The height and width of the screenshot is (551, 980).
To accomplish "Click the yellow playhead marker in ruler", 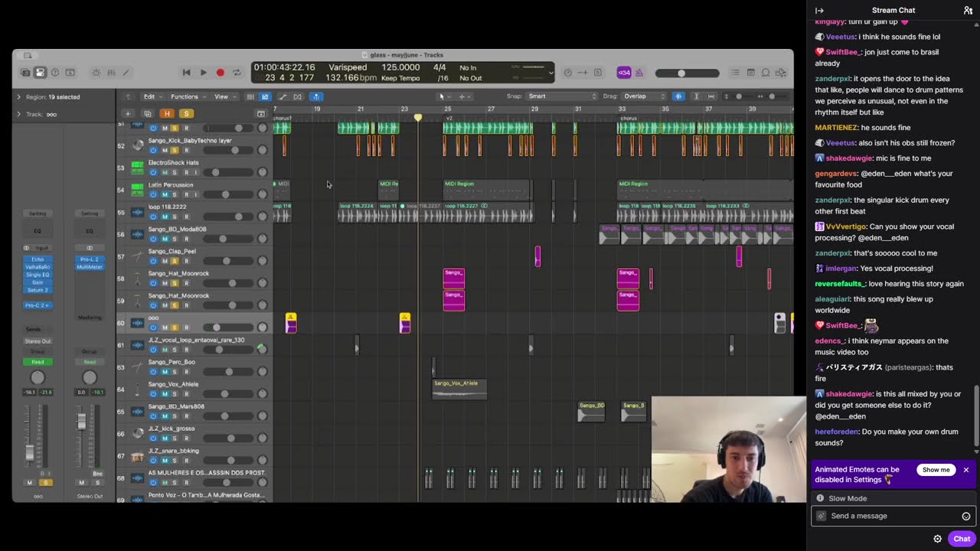I will click(418, 118).
